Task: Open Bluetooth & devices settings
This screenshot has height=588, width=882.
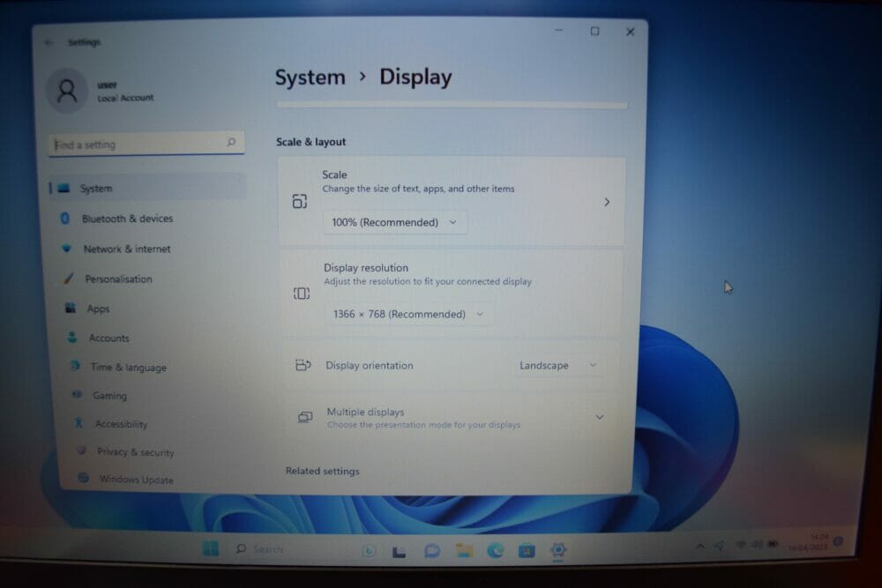Action: (x=127, y=219)
